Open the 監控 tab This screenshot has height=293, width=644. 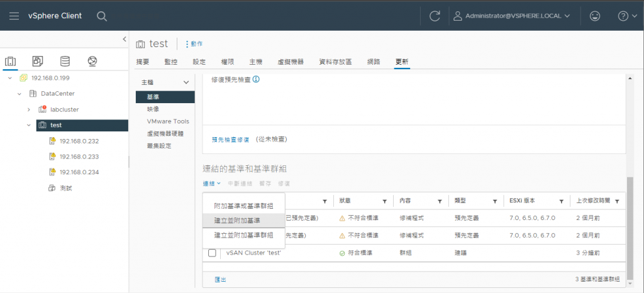[x=171, y=62]
